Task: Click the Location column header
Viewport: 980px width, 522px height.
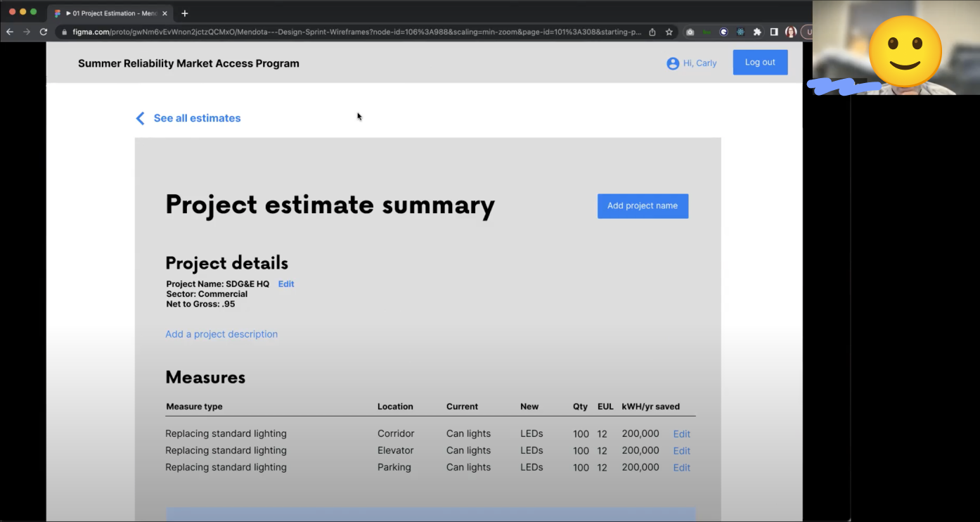Action: click(395, 407)
